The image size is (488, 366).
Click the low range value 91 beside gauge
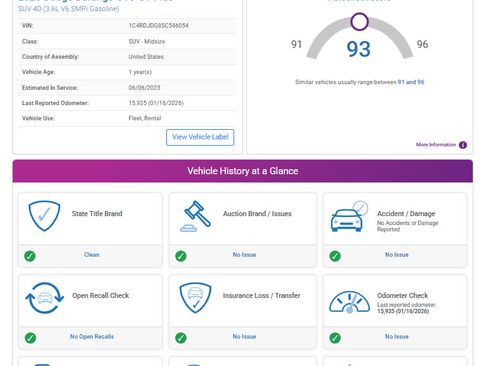click(296, 44)
